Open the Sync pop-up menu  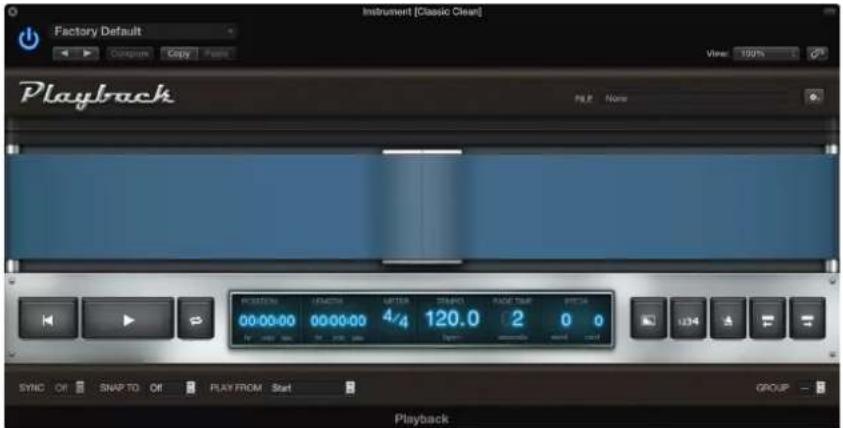tap(70, 387)
